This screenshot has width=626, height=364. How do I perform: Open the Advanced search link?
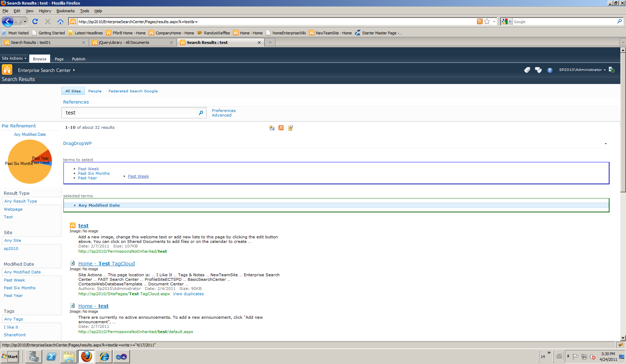click(222, 115)
